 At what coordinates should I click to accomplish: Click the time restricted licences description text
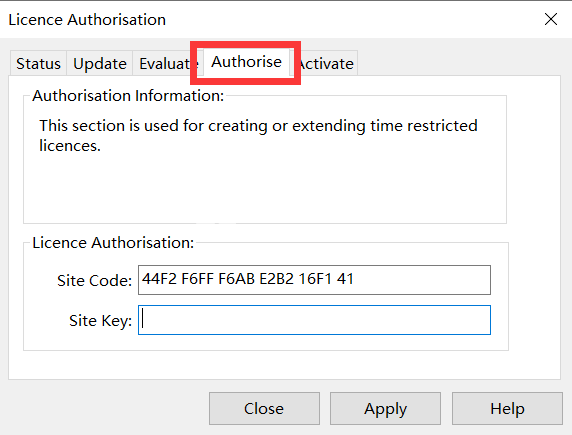click(x=258, y=135)
